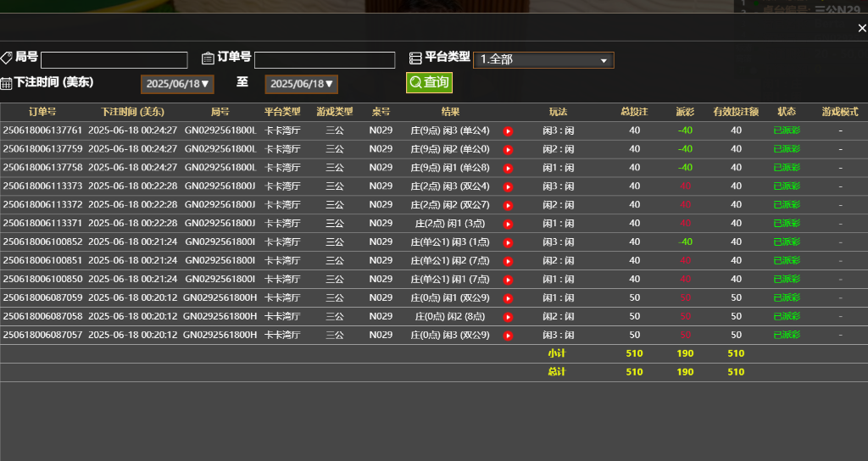Click the green 查询 search button

click(429, 82)
